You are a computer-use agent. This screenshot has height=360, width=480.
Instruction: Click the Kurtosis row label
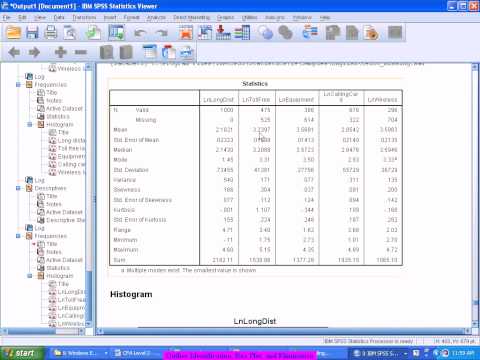tap(124, 210)
